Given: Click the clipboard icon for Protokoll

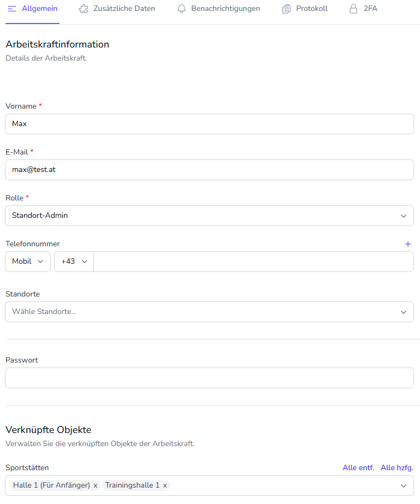Looking at the screenshot, I should [286, 9].
